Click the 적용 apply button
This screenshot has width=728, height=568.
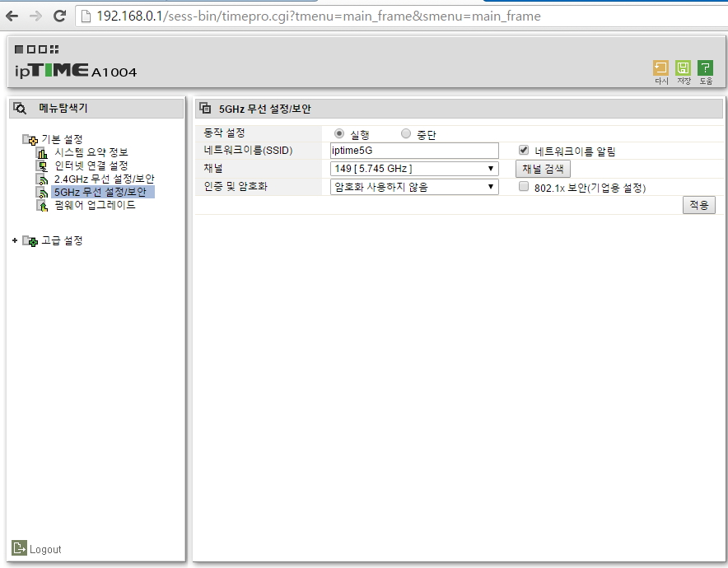[698, 205]
